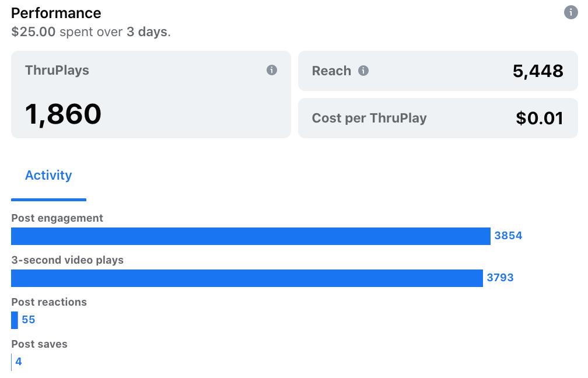Click the Cost per ThruPlay value $0.01
Screen dimensions: 588x378
pyautogui.click(x=540, y=118)
